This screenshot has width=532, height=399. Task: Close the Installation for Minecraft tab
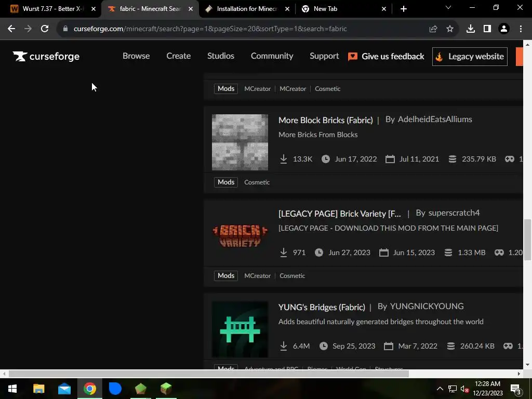click(x=287, y=9)
